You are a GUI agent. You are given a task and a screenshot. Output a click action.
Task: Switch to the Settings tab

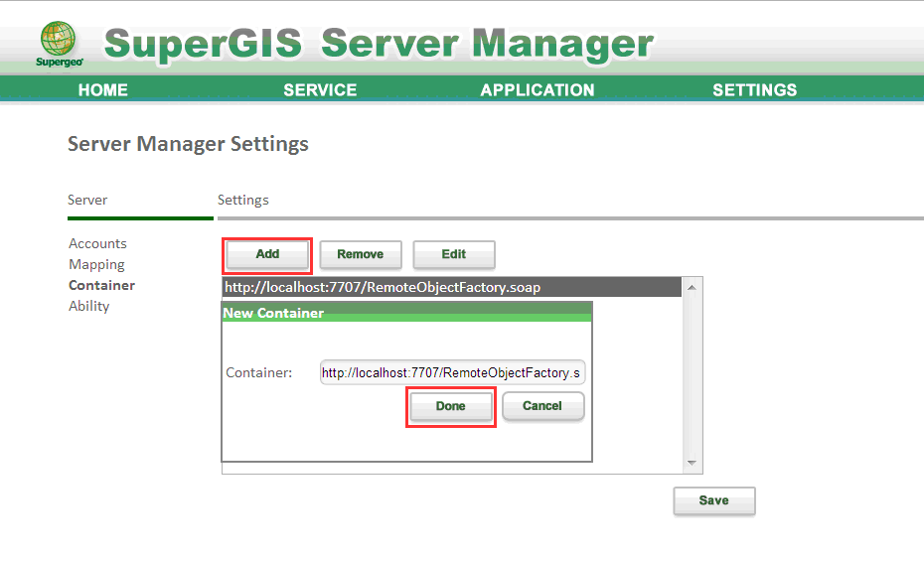(x=242, y=201)
